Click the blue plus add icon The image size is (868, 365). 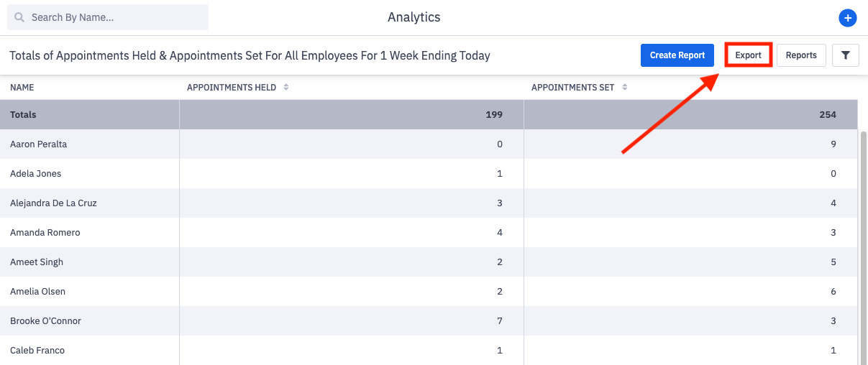click(x=847, y=18)
